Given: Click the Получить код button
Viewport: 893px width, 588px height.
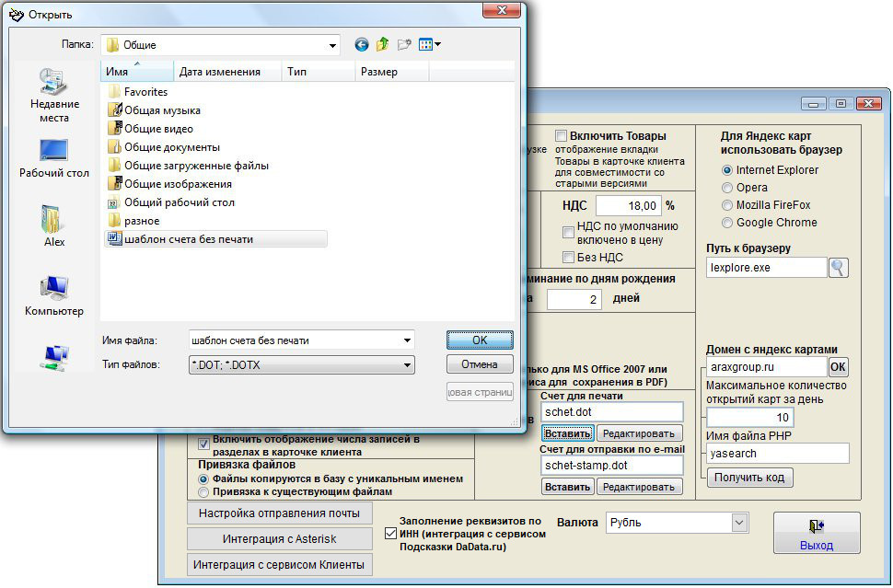Looking at the screenshot, I should coord(749,478).
